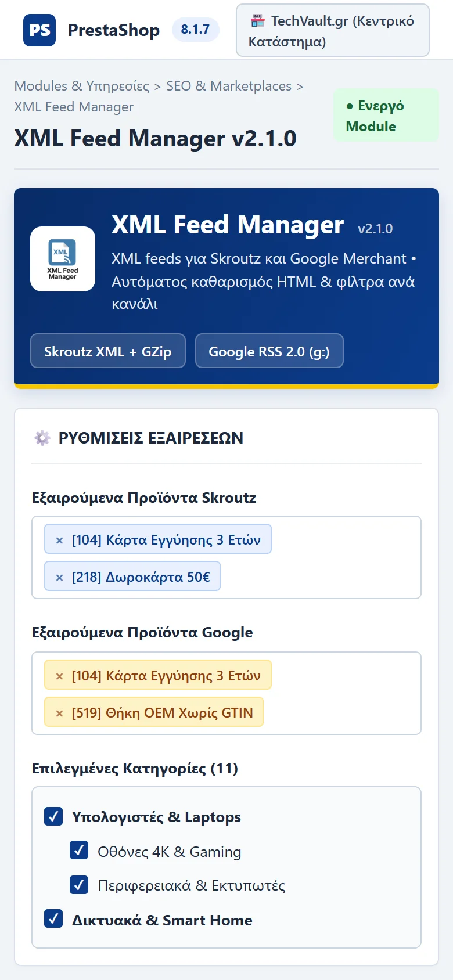Image resolution: width=453 pixels, height=980 pixels.
Task: Open the XML Feed Manager breadcrumb
Action: (x=74, y=107)
